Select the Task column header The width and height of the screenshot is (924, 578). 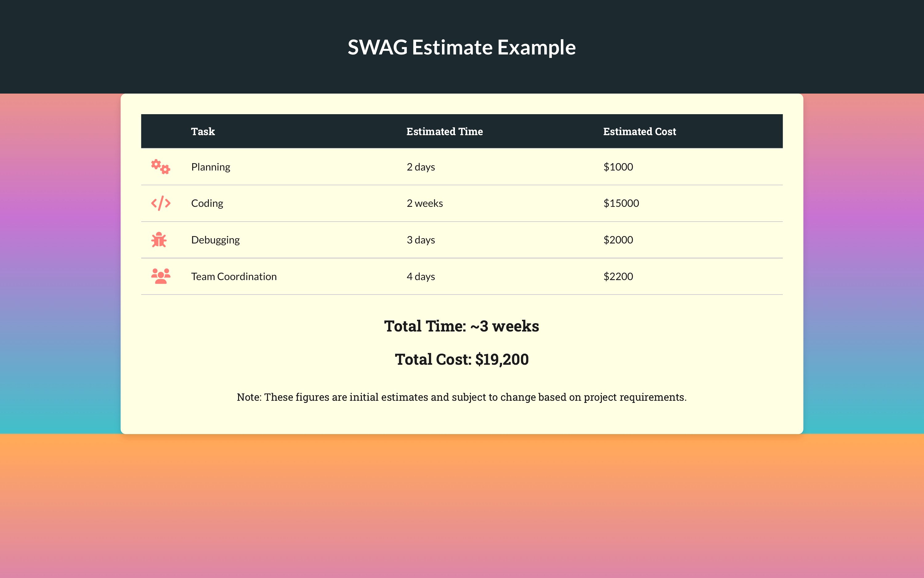[203, 131]
